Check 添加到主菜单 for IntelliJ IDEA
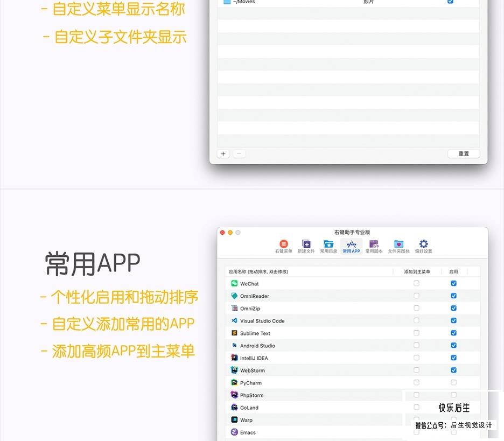This screenshot has width=504, height=441. tap(416, 358)
